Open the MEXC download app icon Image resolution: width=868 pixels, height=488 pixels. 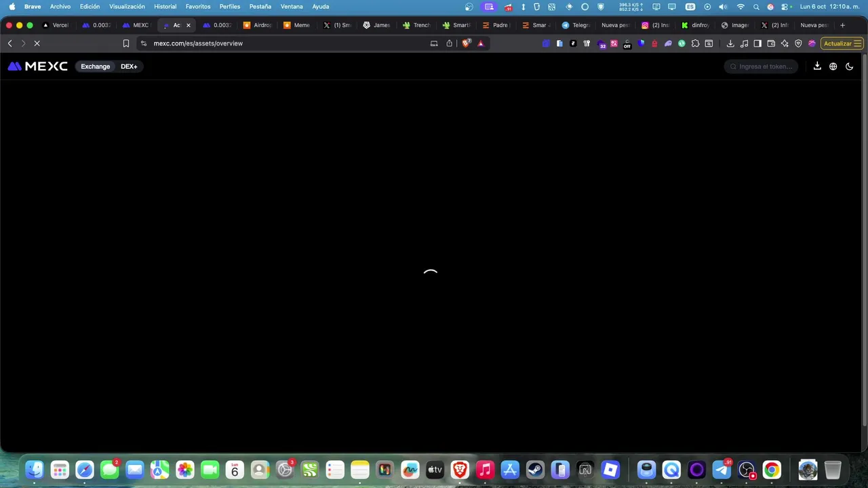coord(817,66)
